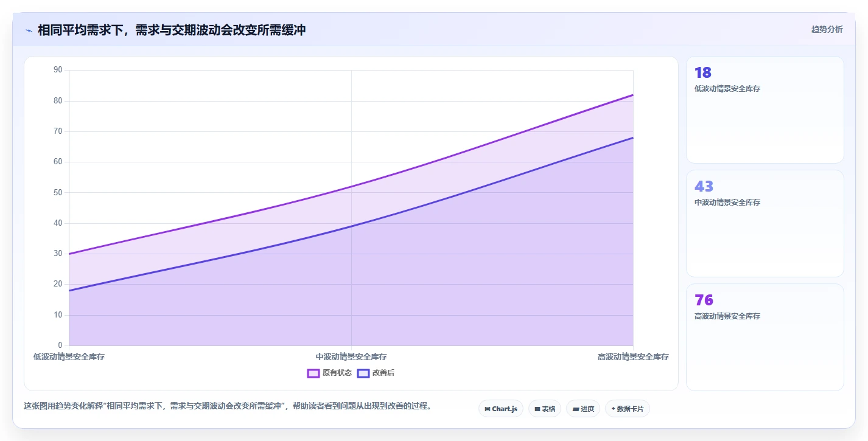Click the 数据卡片 sparkle icon

[x=613, y=409]
